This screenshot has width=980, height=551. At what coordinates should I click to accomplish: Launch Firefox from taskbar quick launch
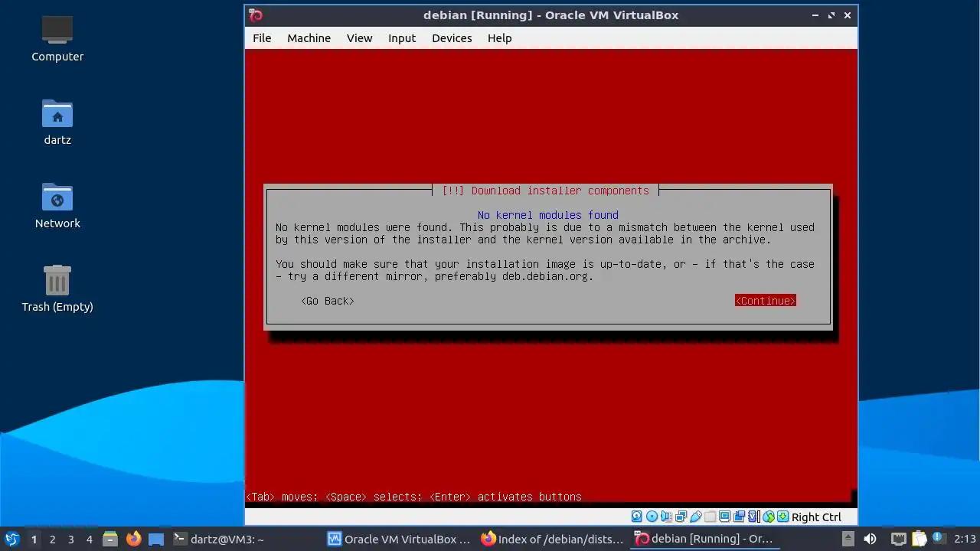tap(133, 539)
